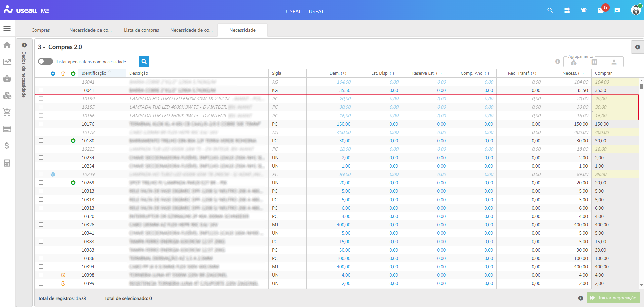Image resolution: width=644 pixels, height=307 pixels.
Task: Open the notifications bell in the top bar
Action: click(584, 10)
